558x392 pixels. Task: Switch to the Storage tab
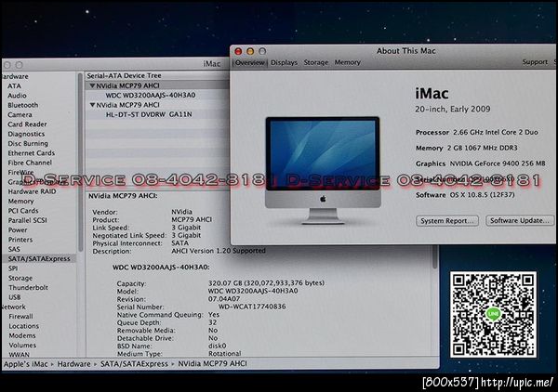click(316, 62)
